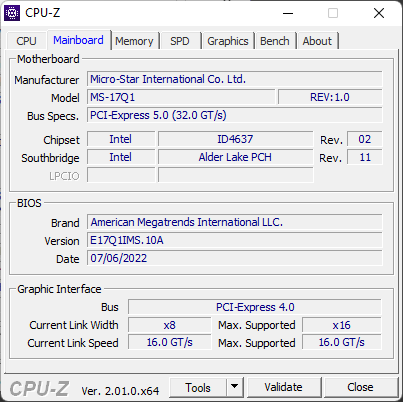Click the CPU-Z title text
This screenshot has height=402, width=403.
pyautogui.click(x=42, y=13)
